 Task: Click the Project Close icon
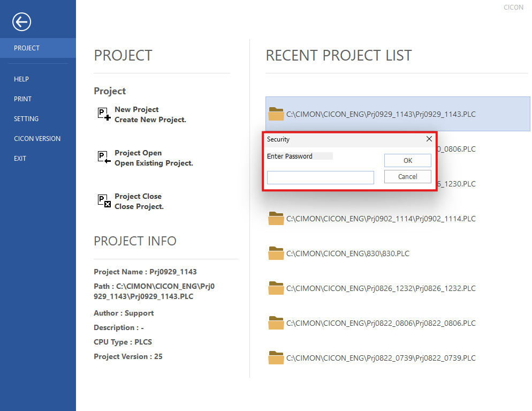[x=104, y=201]
